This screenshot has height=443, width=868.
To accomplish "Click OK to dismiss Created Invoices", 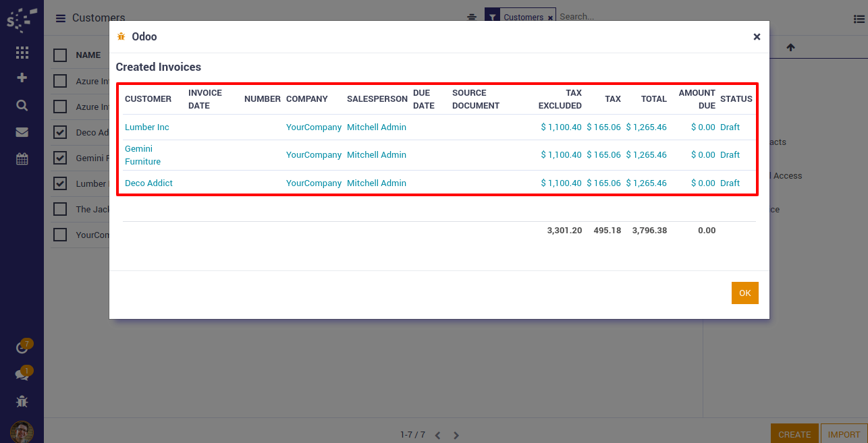I will [745, 293].
